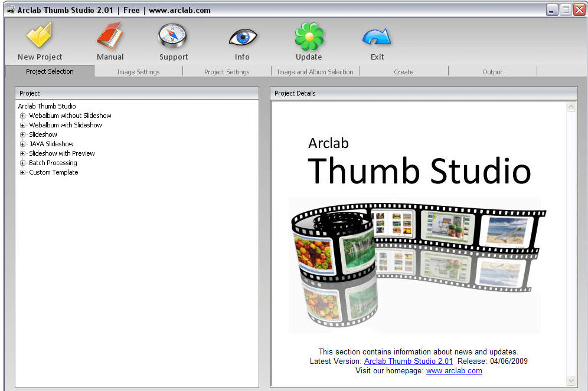The height and width of the screenshot is (391, 588).
Task: Click the Info eye icon
Action: tap(243, 38)
